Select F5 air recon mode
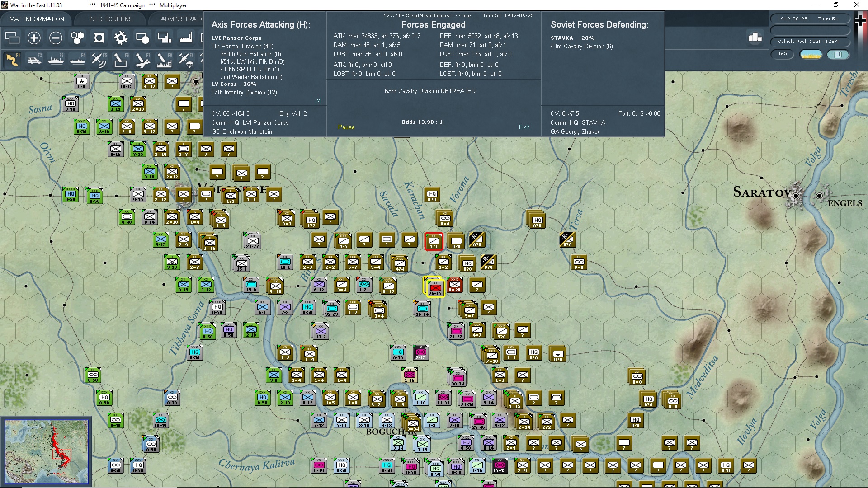Screen dimensions: 868x488 coord(99,60)
